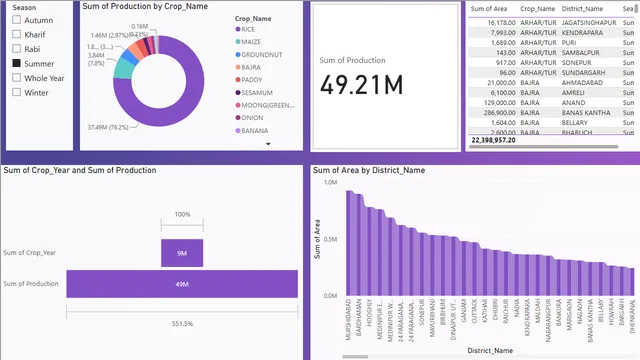The width and height of the screenshot is (640, 360).
Task: Select the SUNDARGARH table cell
Action: click(583, 73)
